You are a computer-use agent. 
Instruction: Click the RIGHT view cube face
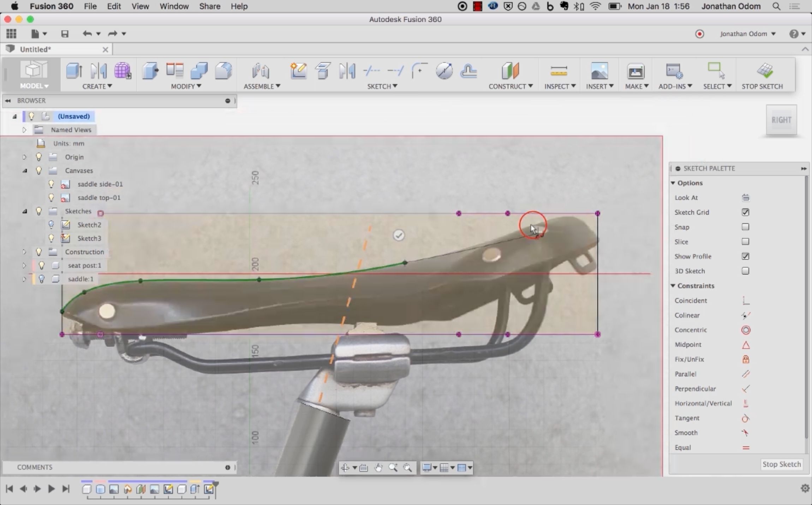click(781, 120)
